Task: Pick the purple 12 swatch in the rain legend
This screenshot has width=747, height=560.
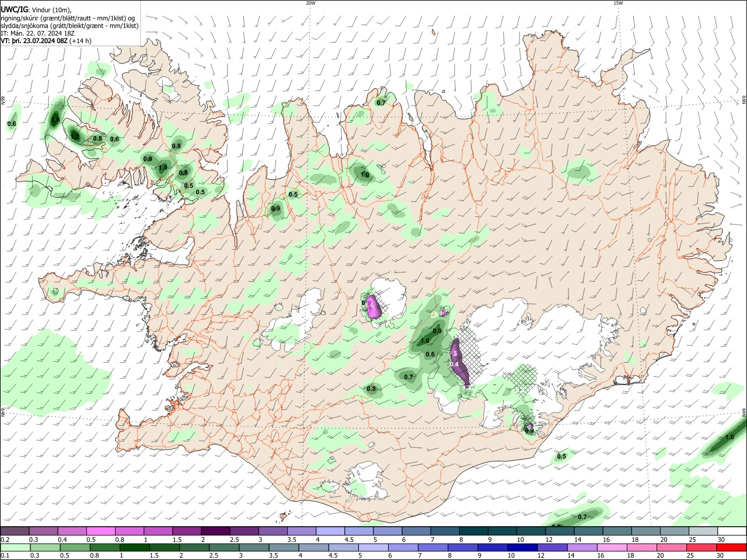Action: (552, 547)
